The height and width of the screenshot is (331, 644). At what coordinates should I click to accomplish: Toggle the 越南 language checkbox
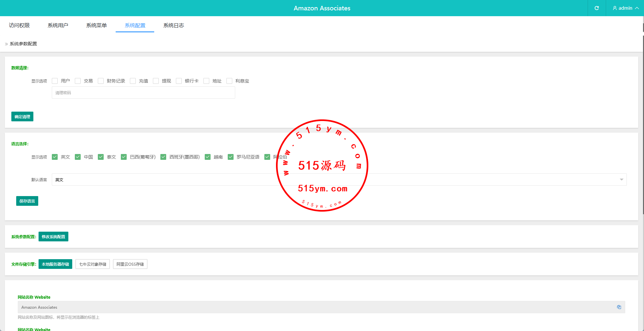pyautogui.click(x=208, y=157)
